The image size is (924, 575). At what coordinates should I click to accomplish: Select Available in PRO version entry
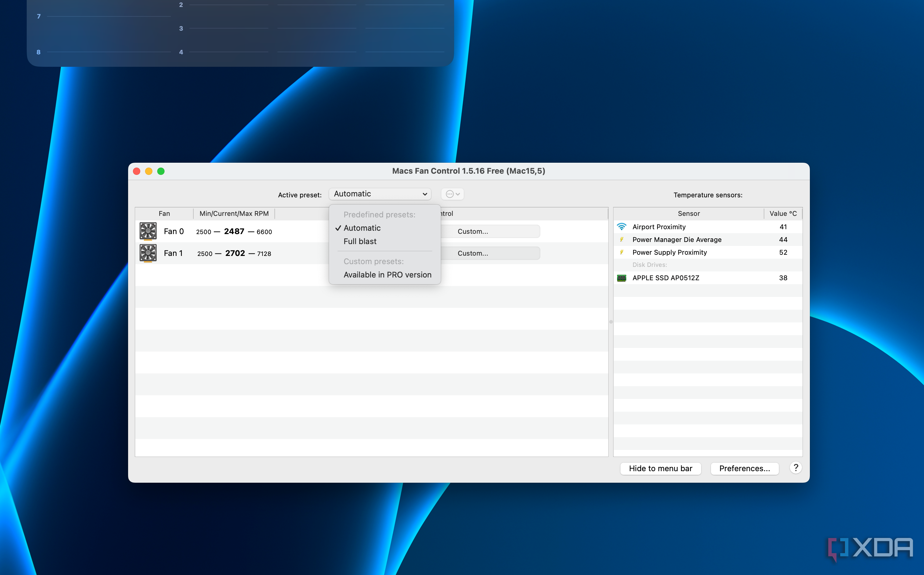click(384, 274)
